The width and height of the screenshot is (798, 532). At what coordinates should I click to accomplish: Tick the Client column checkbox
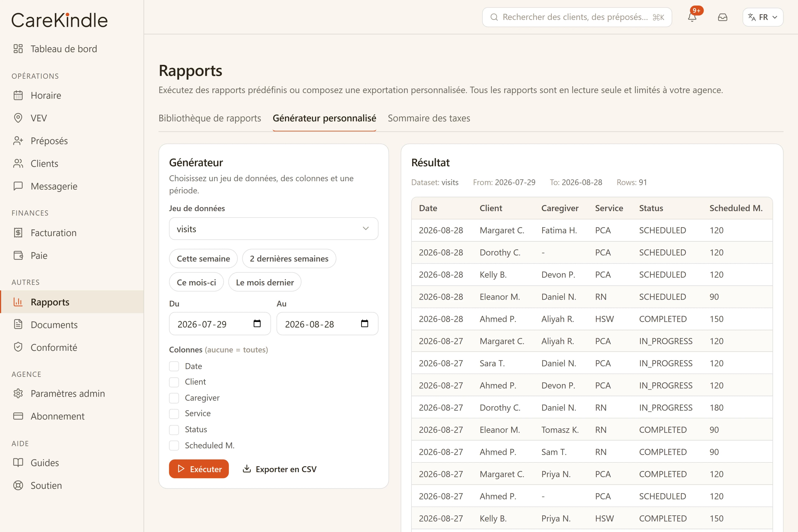[174, 382]
